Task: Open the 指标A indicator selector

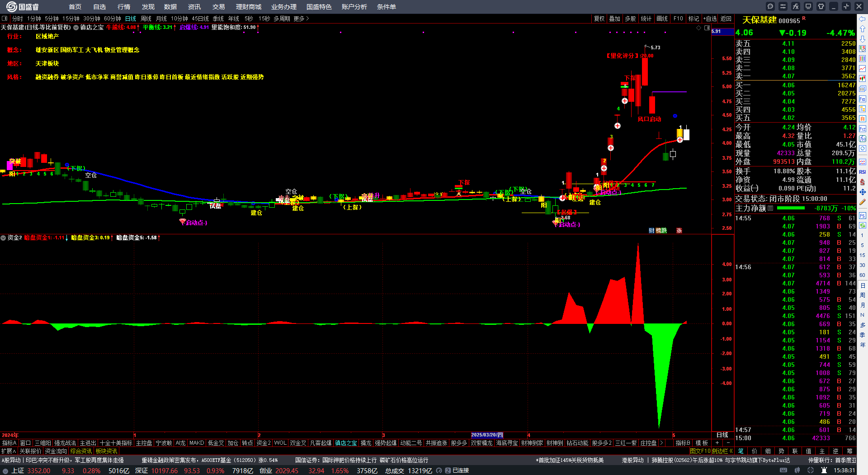Action: click(x=9, y=443)
